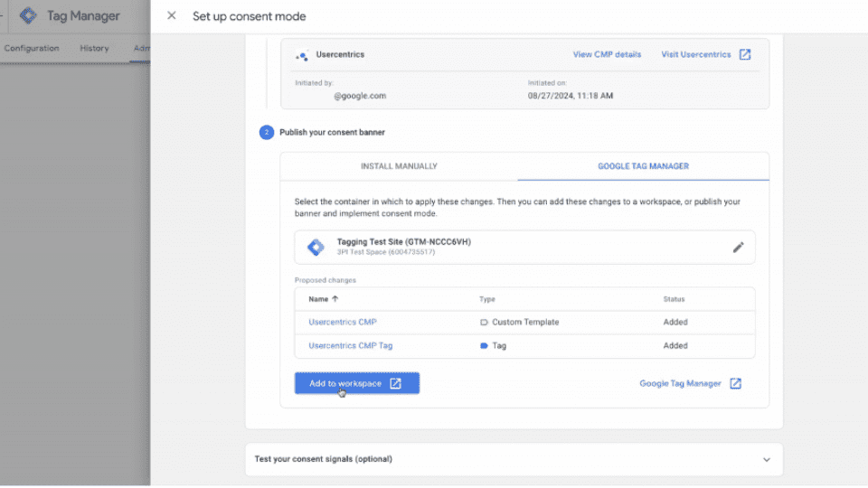Click the Added status for Usercentrics CMP
Screen dimensions: 868x488
click(x=675, y=322)
